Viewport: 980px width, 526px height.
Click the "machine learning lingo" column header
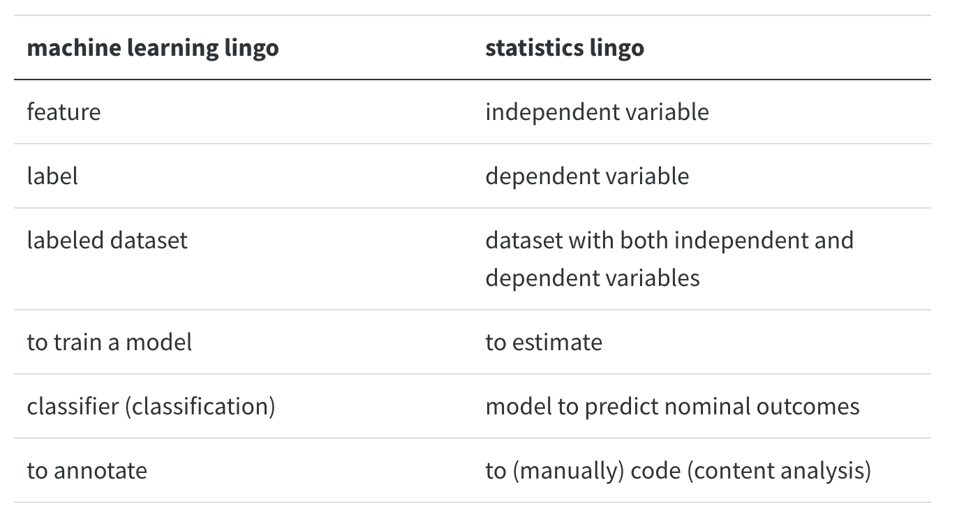click(152, 48)
